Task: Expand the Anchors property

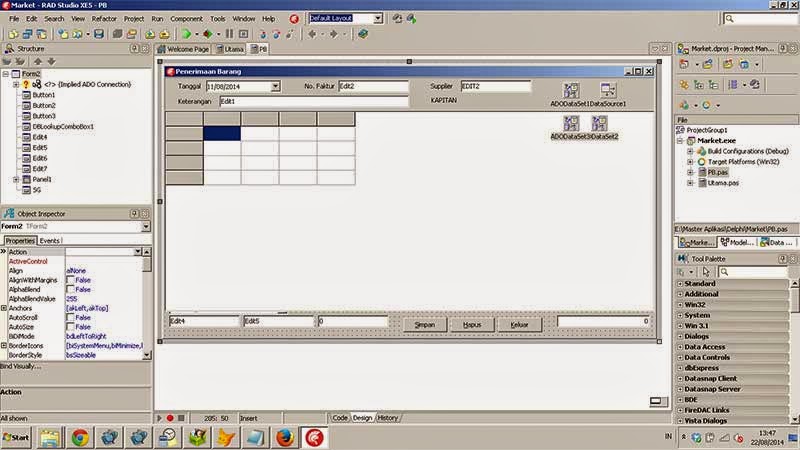Action: [4, 308]
